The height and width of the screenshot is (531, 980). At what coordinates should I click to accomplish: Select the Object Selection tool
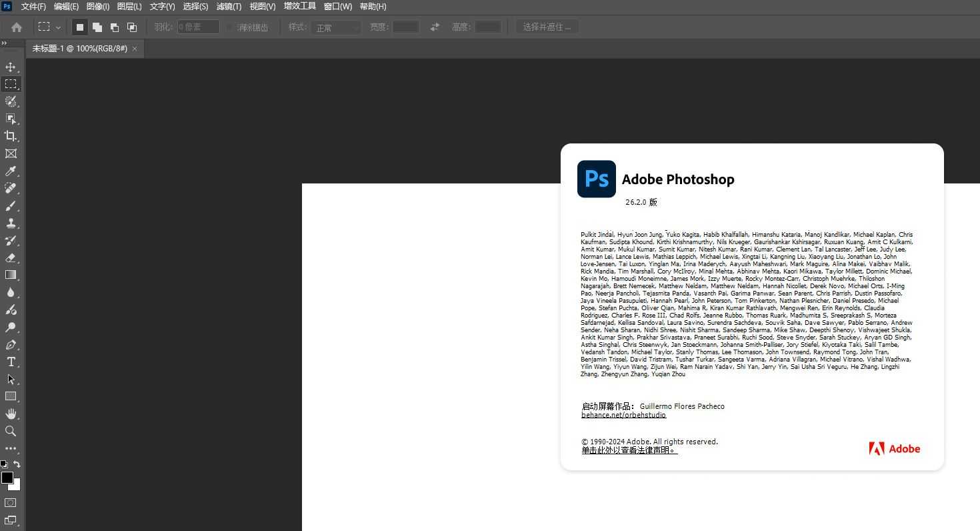11,119
